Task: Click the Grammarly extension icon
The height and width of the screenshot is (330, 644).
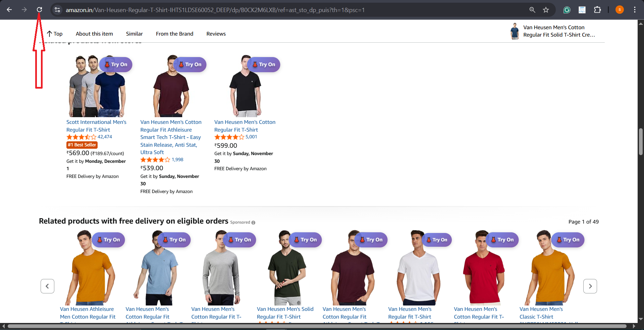Action: click(567, 10)
